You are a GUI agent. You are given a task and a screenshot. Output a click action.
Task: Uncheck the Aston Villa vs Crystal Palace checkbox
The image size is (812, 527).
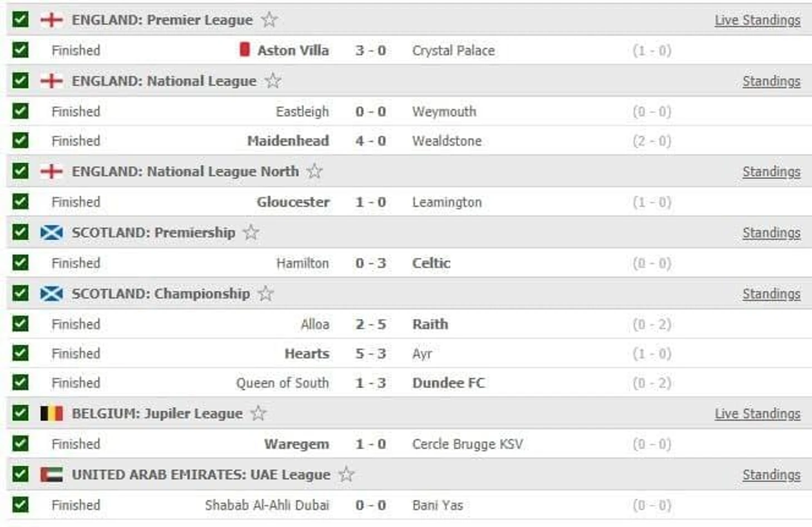[21, 50]
